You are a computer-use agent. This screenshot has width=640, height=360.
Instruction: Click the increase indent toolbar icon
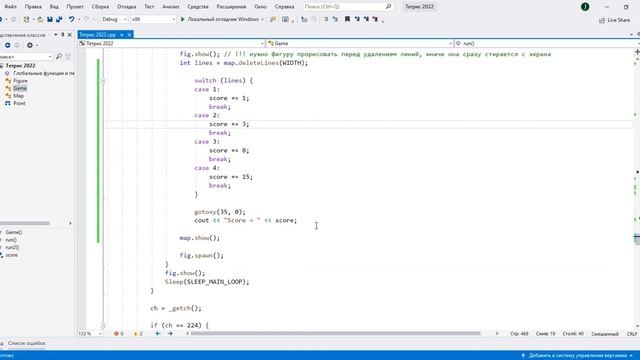pyautogui.click(x=335, y=19)
